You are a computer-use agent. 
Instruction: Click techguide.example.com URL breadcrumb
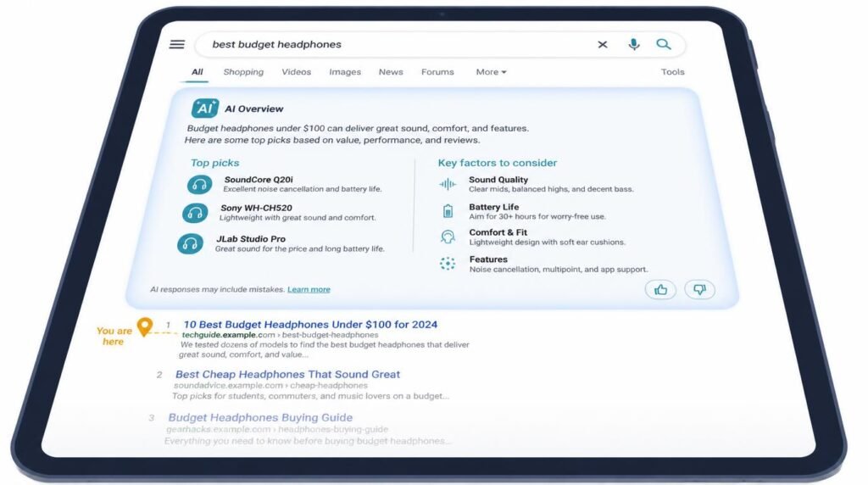[280, 335]
